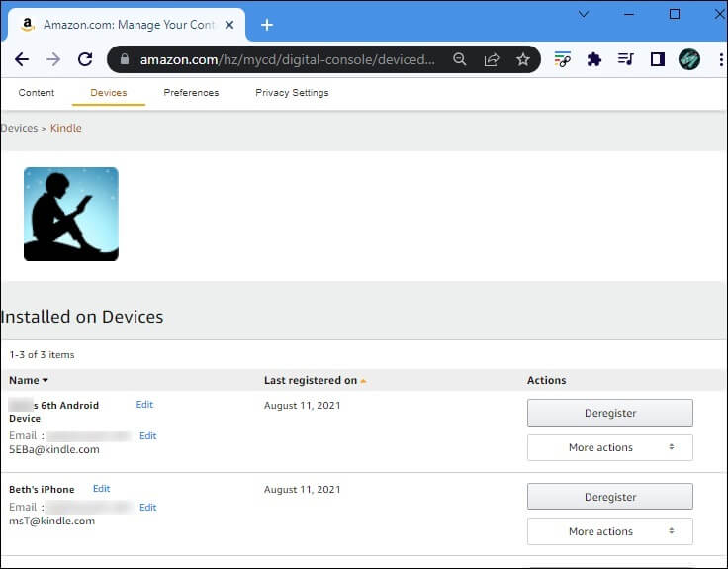Close the Amazon Manage Your Content tab
This screenshot has height=569, width=728.
point(229,25)
